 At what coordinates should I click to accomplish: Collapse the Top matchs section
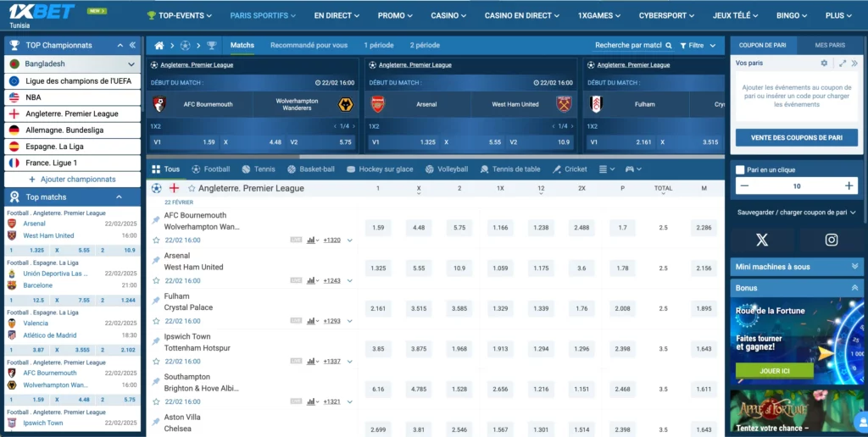click(119, 197)
